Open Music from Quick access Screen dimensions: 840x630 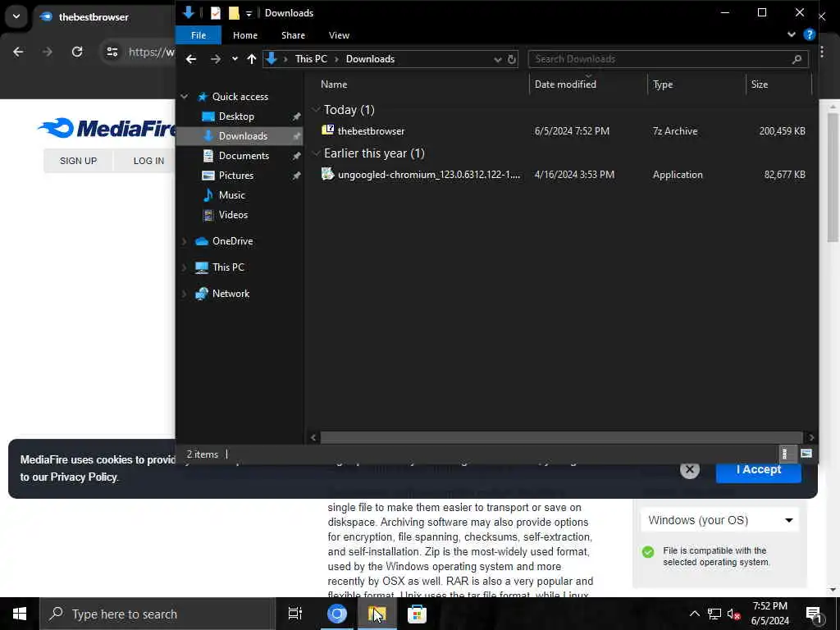tap(231, 195)
